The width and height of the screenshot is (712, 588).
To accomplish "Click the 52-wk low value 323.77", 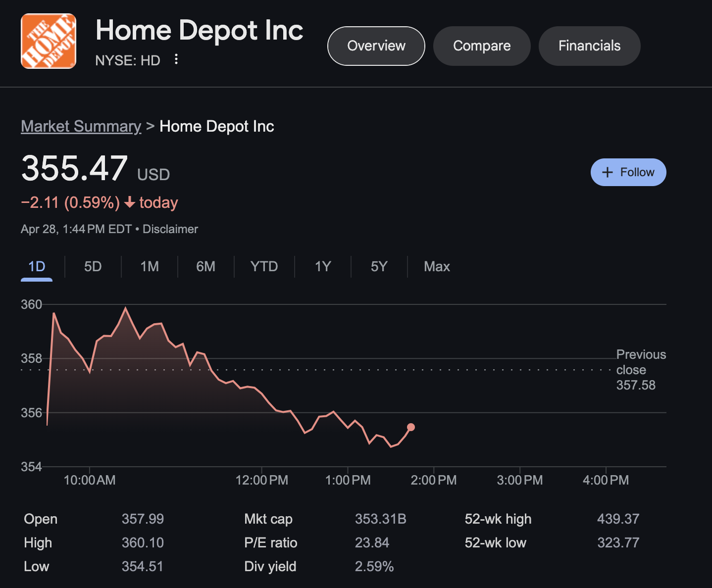I will [618, 543].
